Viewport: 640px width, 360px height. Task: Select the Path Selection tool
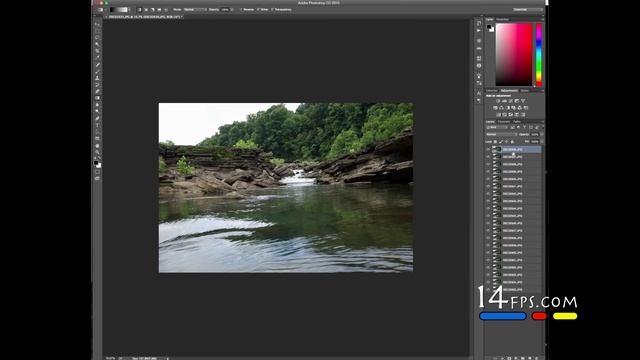point(97,132)
